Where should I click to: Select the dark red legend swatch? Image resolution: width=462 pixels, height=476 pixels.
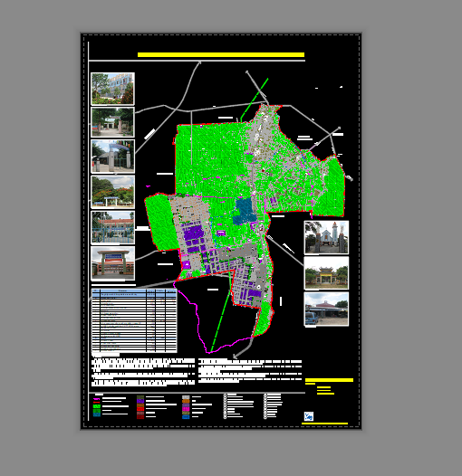click(140, 417)
